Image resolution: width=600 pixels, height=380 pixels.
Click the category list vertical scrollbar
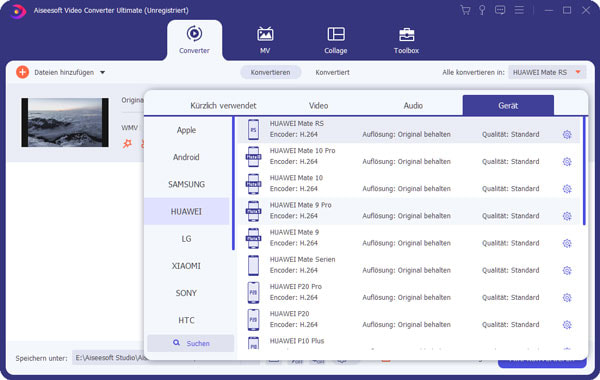233,184
